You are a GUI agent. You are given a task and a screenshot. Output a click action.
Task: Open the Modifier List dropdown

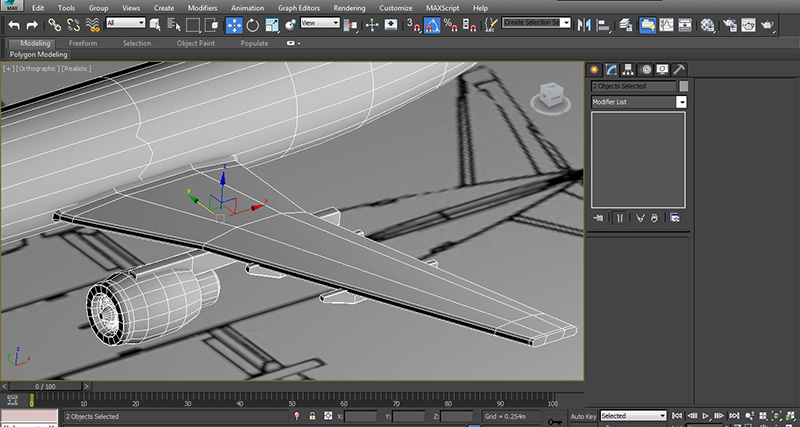pyautogui.click(x=639, y=102)
